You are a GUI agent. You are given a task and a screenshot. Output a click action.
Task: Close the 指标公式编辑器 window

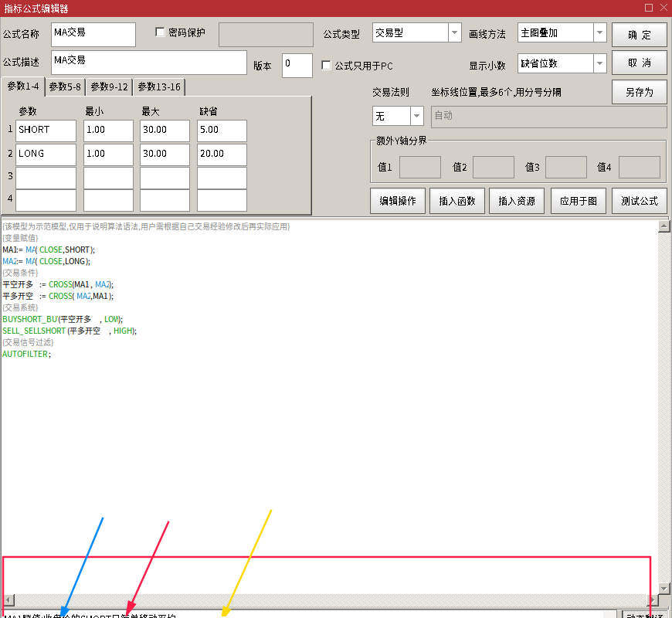tap(663, 8)
